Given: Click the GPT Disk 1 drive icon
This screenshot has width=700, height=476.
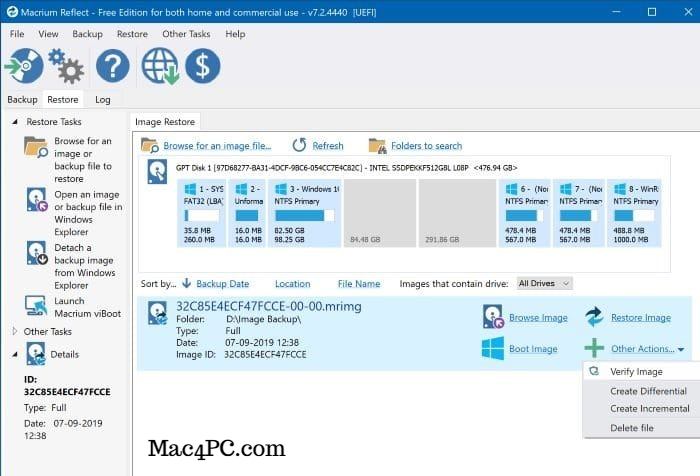Looking at the screenshot, I should (x=157, y=172).
